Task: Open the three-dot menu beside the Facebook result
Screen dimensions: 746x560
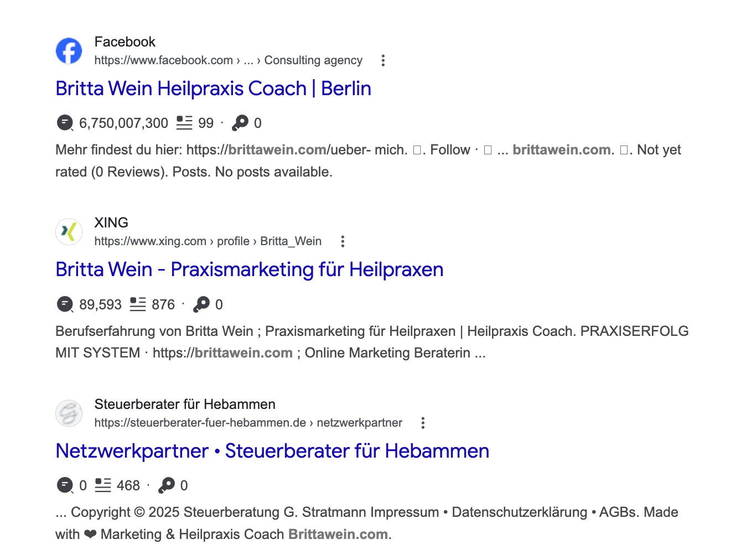Action: pyautogui.click(x=382, y=60)
